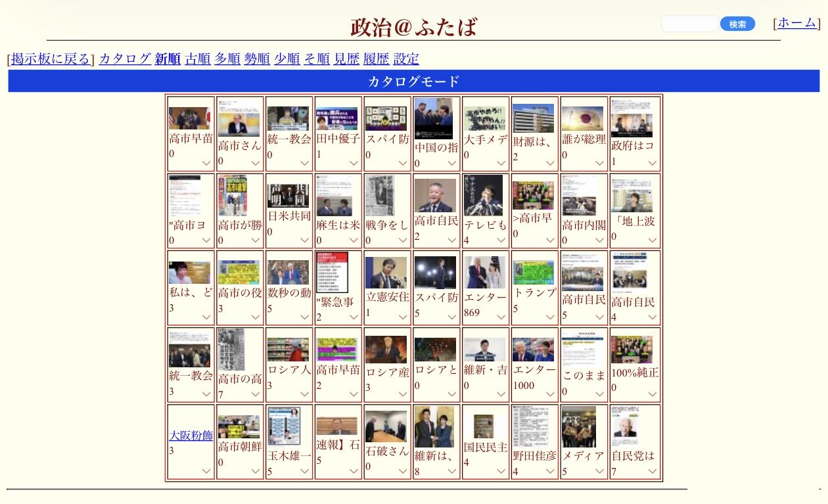Click the 財源は、 building thumbnail

click(x=533, y=118)
